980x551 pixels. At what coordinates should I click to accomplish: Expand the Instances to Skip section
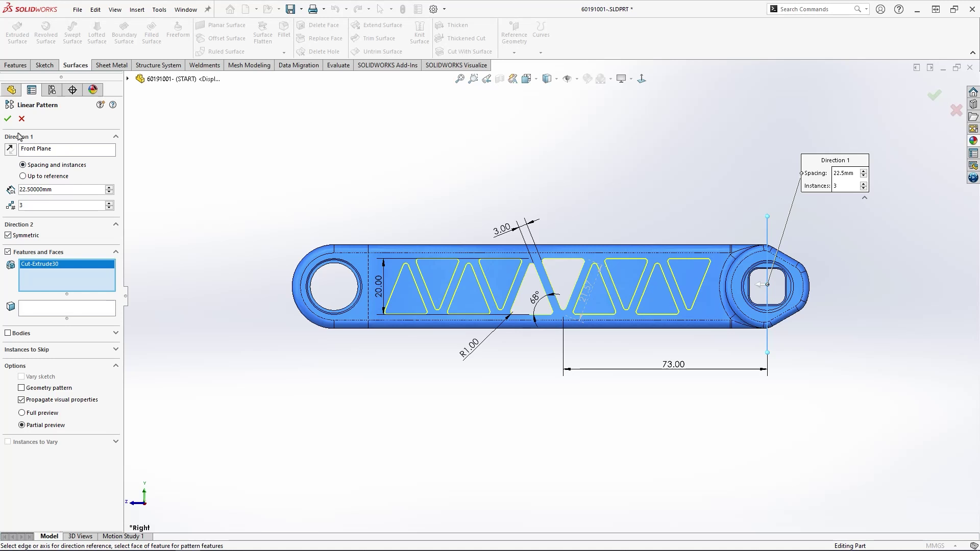[x=115, y=349]
